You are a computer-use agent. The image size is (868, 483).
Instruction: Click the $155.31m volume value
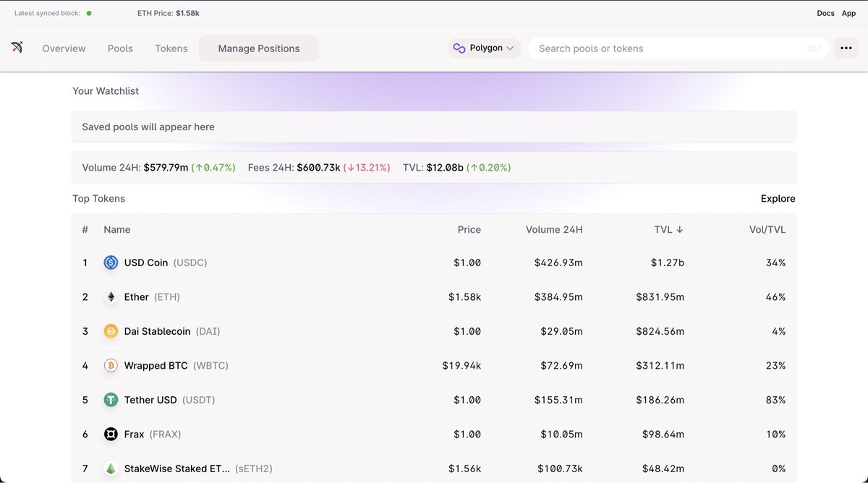tap(558, 400)
